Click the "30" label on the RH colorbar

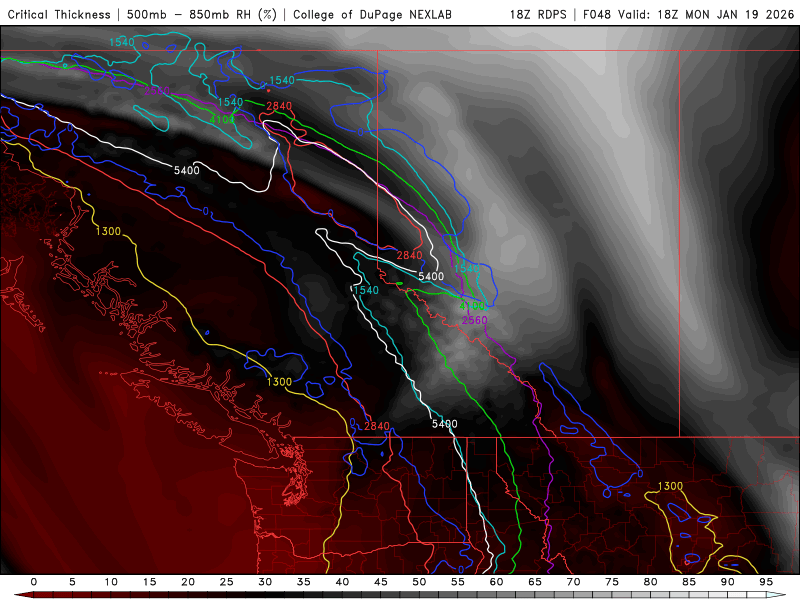pyautogui.click(x=265, y=582)
